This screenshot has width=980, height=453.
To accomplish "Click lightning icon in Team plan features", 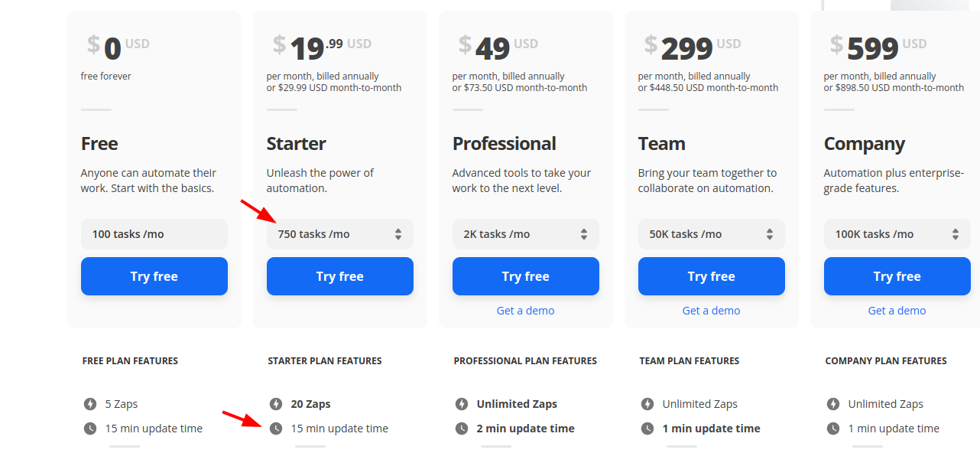I will pyautogui.click(x=647, y=404).
